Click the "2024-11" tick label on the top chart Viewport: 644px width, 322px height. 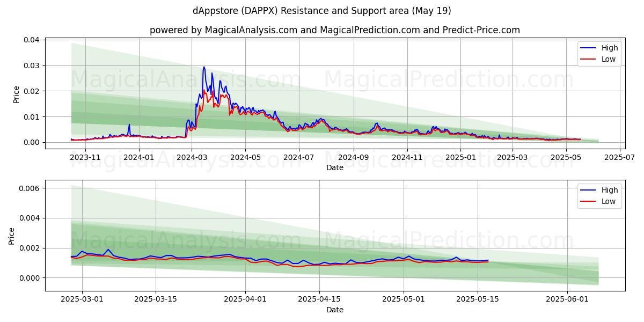tap(407, 157)
